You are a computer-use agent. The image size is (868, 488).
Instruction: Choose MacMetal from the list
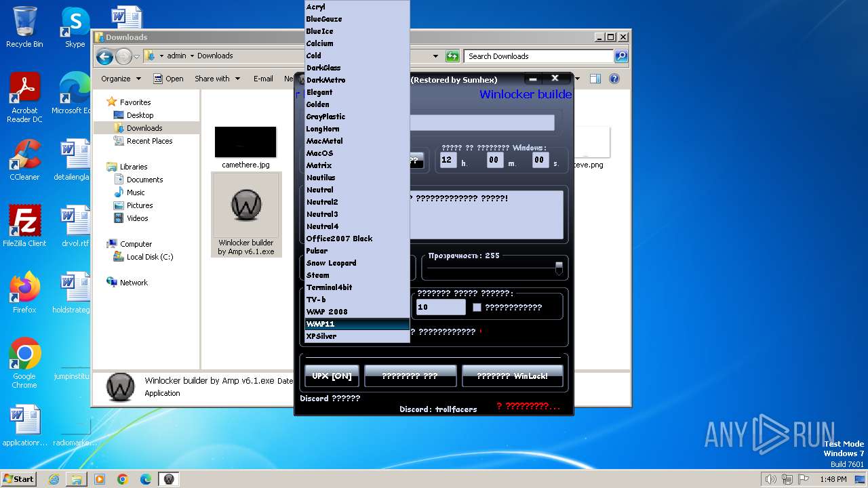coord(357,141)
